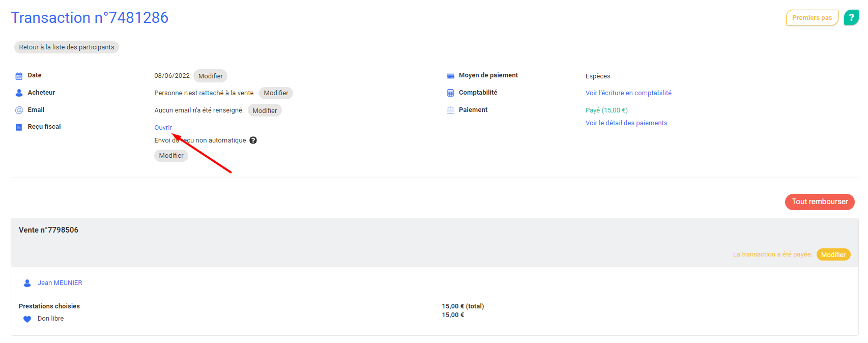
Task: Click the 15,00 € (total) amount
Action: (x=463, y=306)
